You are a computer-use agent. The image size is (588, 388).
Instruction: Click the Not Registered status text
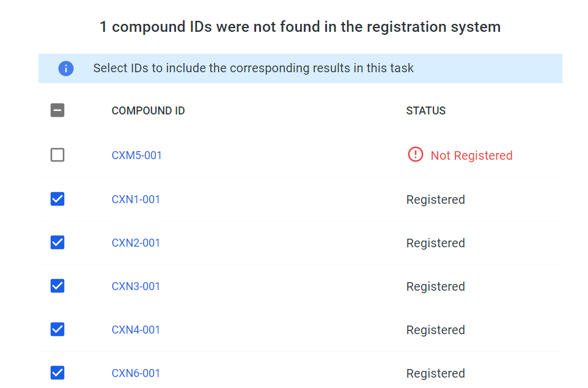(x=471, y=156)
